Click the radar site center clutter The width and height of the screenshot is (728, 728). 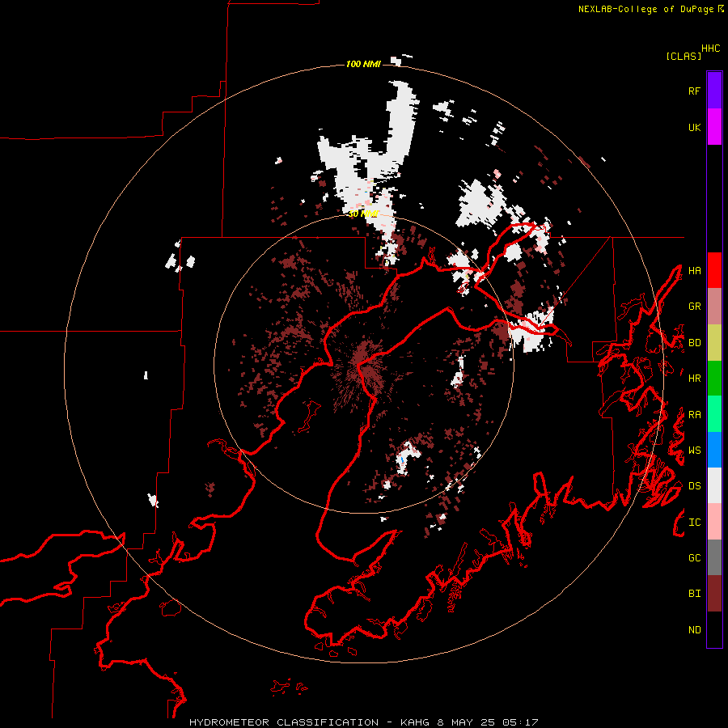(x=363, y=365)
